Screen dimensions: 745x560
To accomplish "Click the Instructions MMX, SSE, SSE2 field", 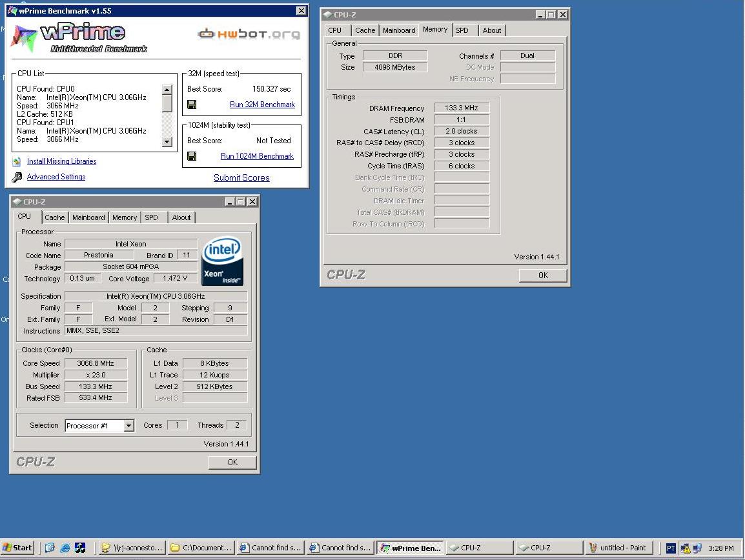I will click(156, 330).
